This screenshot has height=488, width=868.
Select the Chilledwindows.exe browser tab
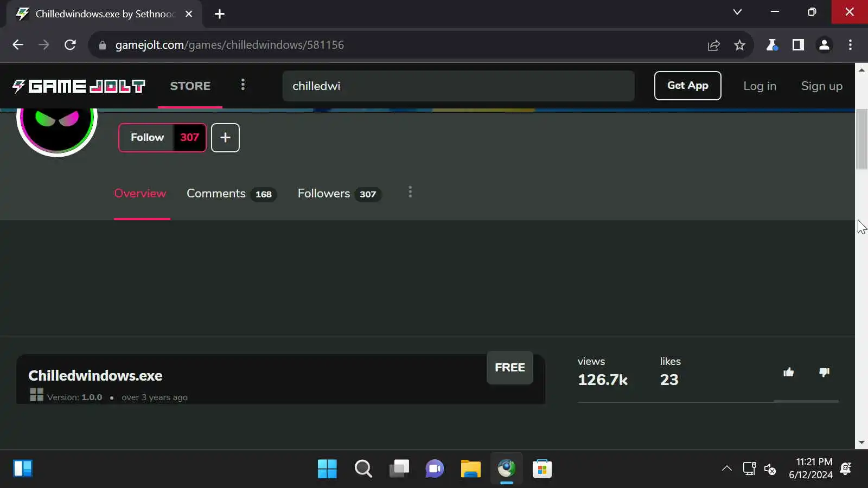[104, 14]
